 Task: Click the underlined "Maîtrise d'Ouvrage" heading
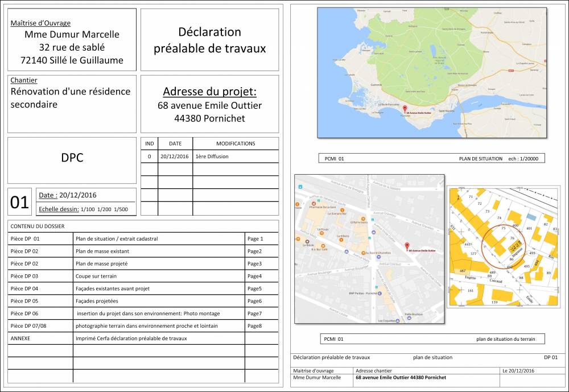point(40,23)
